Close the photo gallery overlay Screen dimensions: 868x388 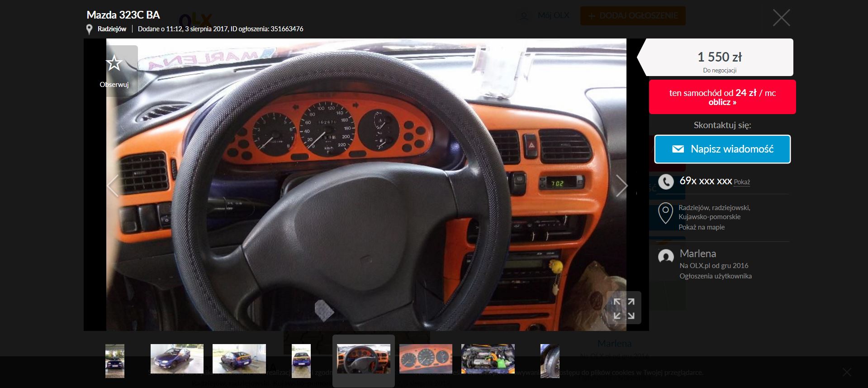[781, 18]
